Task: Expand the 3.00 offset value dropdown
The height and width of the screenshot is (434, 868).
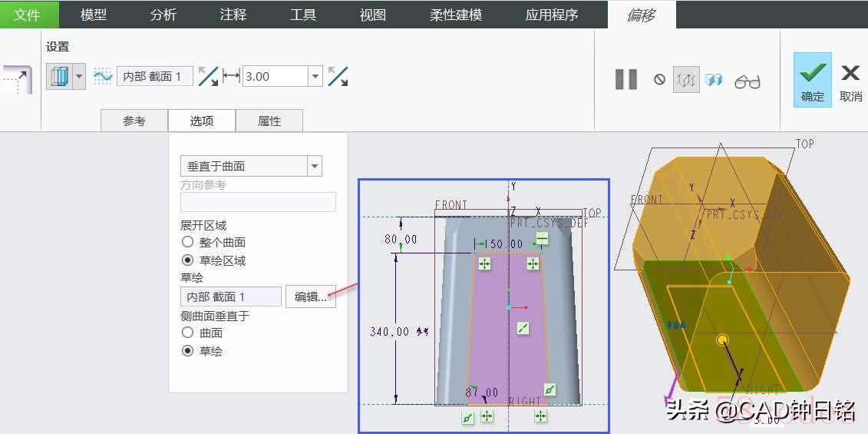Action: [315, 76]
